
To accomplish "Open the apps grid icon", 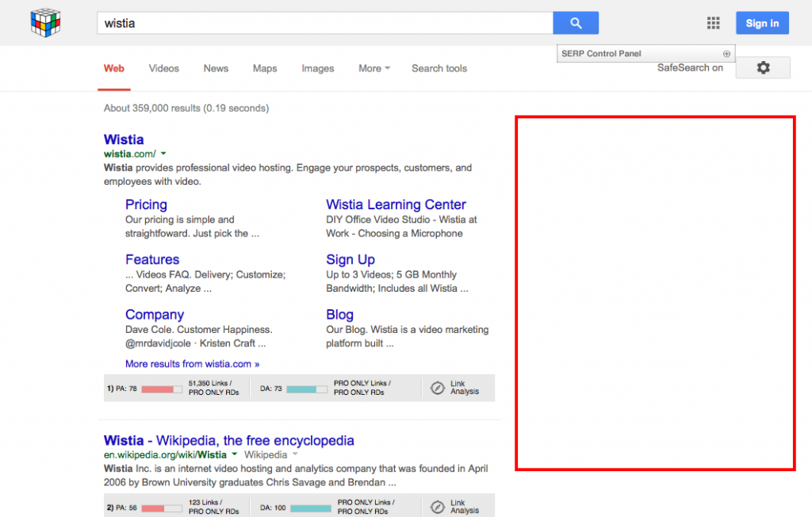I will coord(713,23).
